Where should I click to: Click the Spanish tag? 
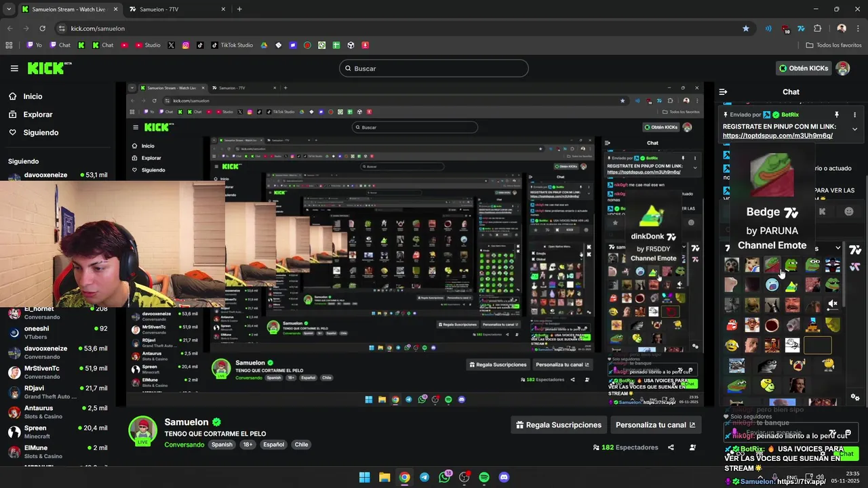coord(222,445)
